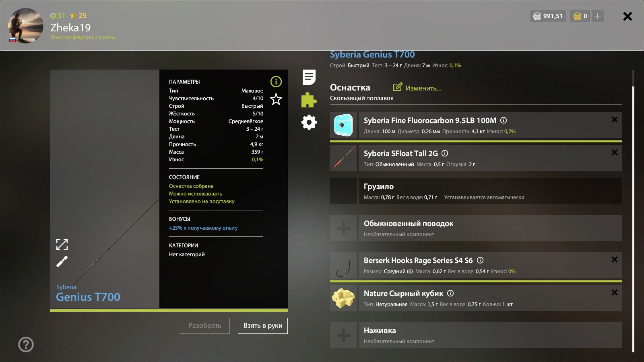Click the pencil rename icon on rod image
644x362 pixels.
[62, 261]
